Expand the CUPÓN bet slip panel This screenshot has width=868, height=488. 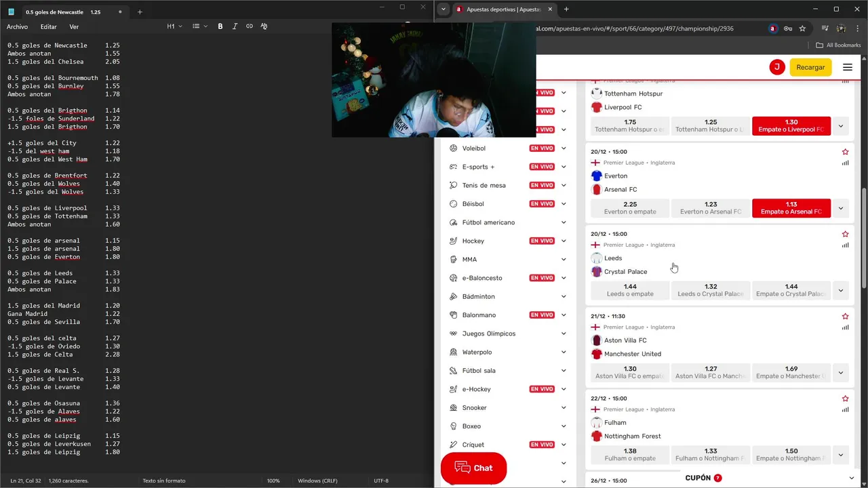click(x=852, y=478)
